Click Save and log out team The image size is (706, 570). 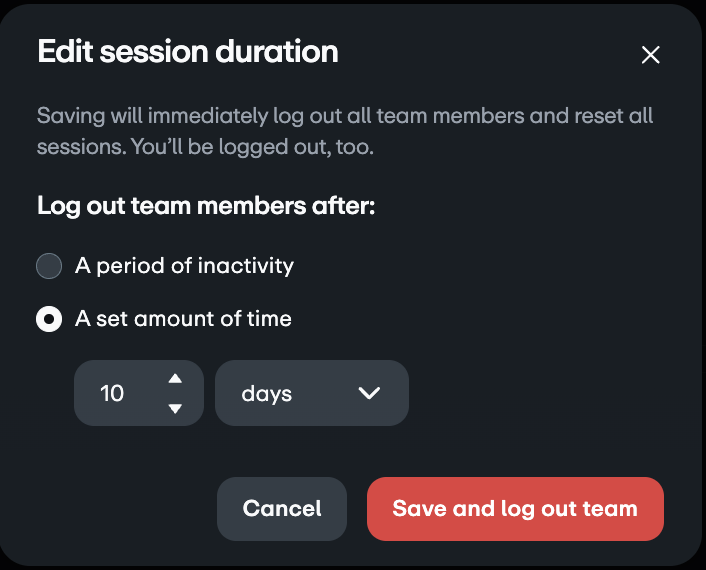coord(515,509)
